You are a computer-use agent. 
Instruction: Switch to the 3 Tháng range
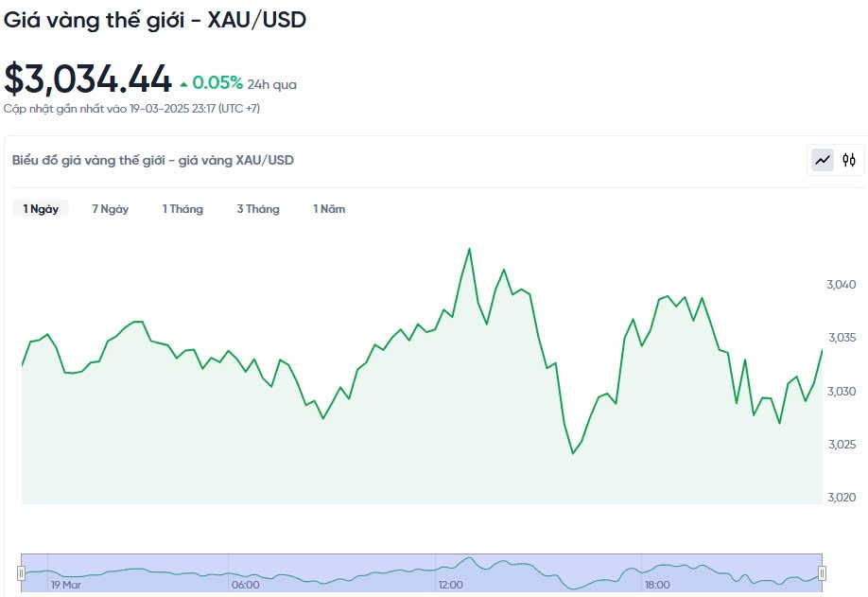[x=258, y=209]
